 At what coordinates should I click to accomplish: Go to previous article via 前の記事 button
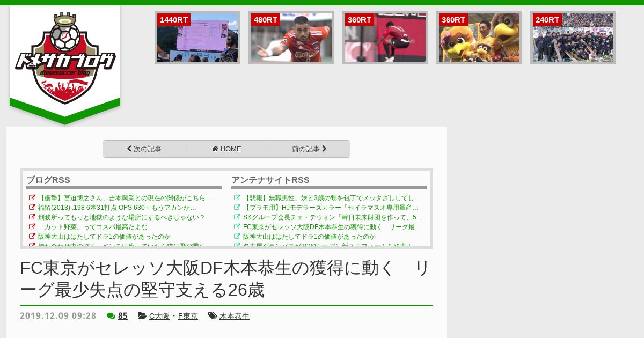coord(309,149)
